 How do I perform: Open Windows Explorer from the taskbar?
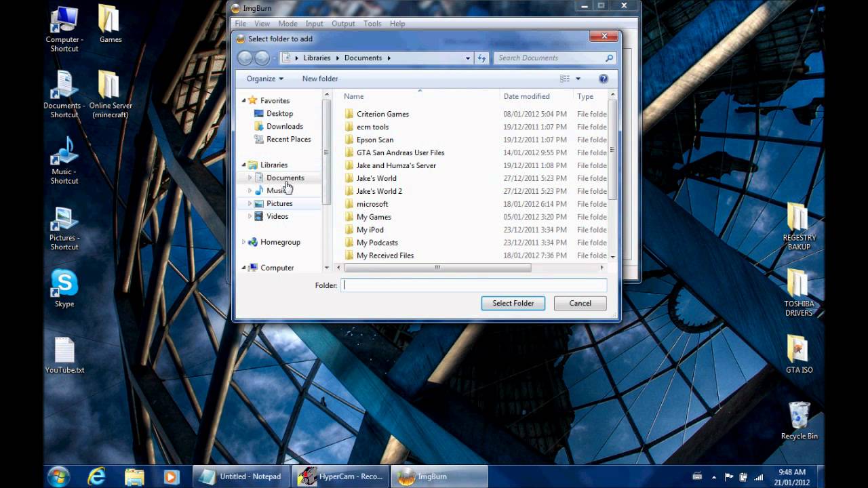point(134,476)
